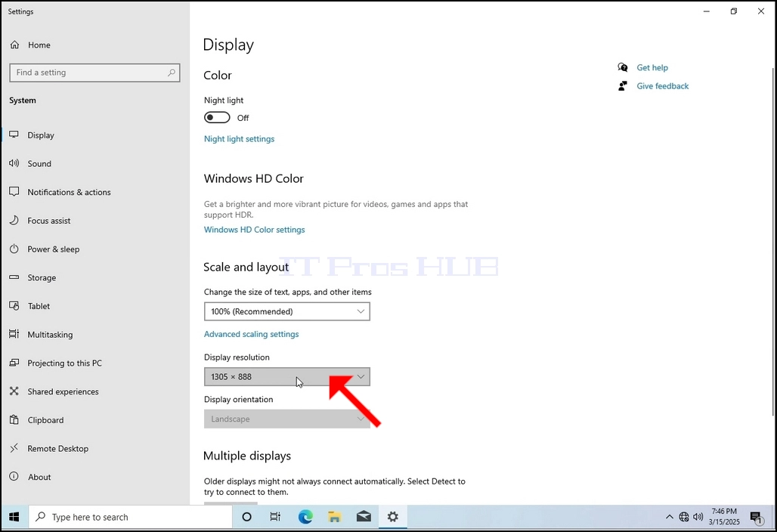
Task: Click the Remote Desktop icon
Action: [14, 448]
